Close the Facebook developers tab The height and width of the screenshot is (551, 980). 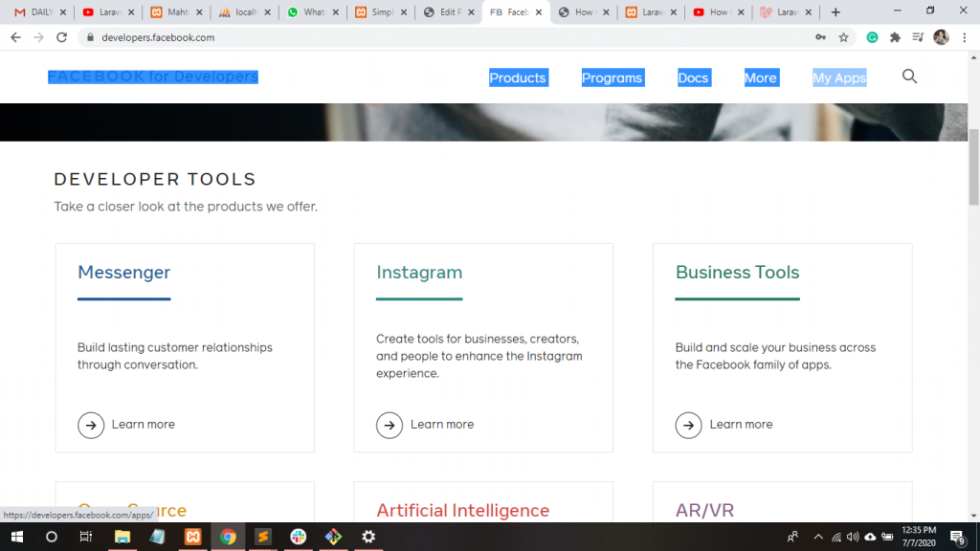(x=539, y=11)
